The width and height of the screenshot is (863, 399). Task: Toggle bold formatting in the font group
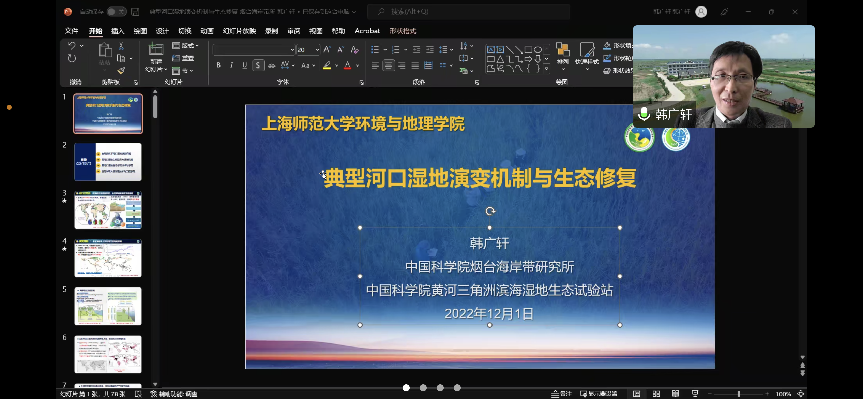coord(219,65)
